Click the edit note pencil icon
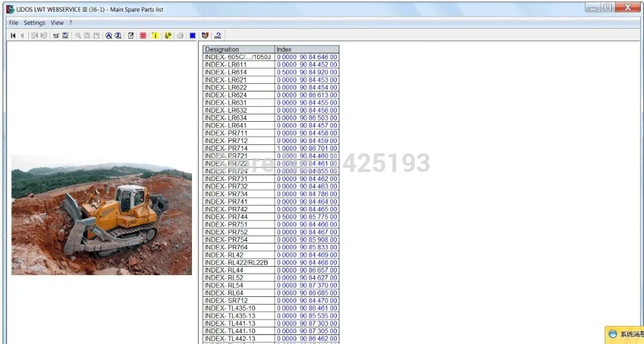This screenshot has width=644, height=344. click(131, 36)
